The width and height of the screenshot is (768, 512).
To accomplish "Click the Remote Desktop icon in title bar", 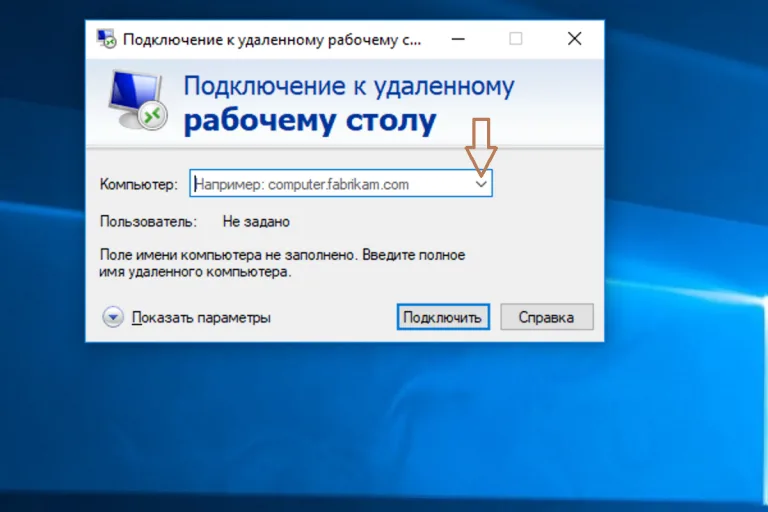I will point(106,39).
